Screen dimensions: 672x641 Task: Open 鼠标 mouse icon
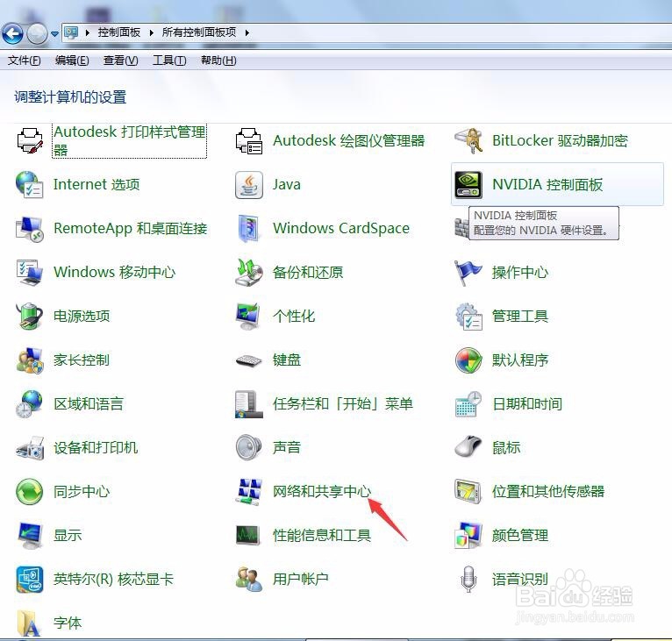(x=468, y=447)
